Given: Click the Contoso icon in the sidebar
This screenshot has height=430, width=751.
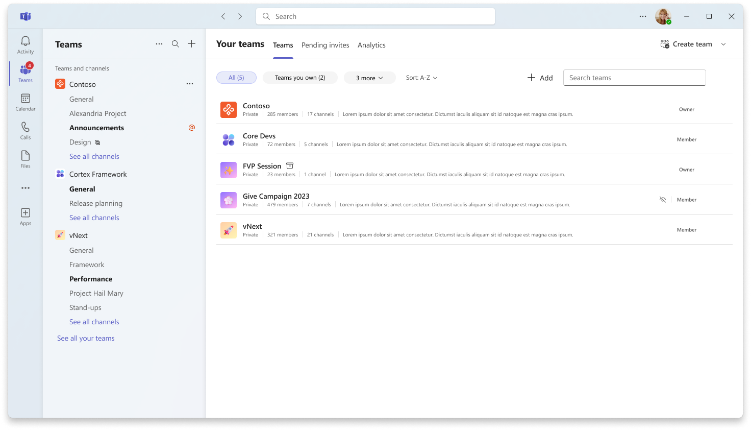Looking at the screenshot, I should coord(60,84).
